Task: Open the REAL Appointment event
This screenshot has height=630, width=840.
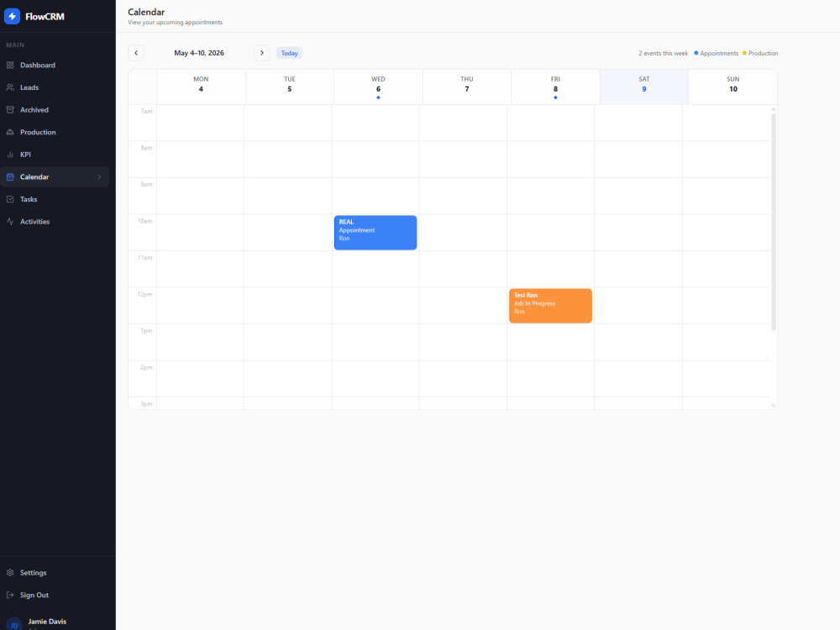Action: click(x=375, y=233)
